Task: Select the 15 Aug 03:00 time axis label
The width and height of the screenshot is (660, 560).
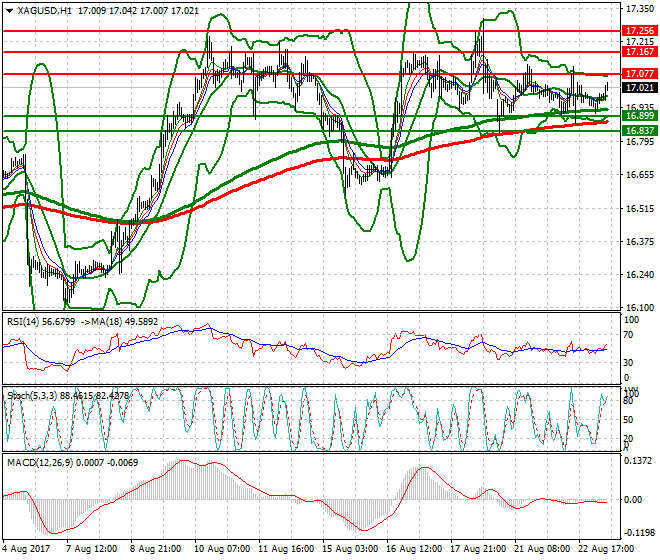Action: pos(350,549)
